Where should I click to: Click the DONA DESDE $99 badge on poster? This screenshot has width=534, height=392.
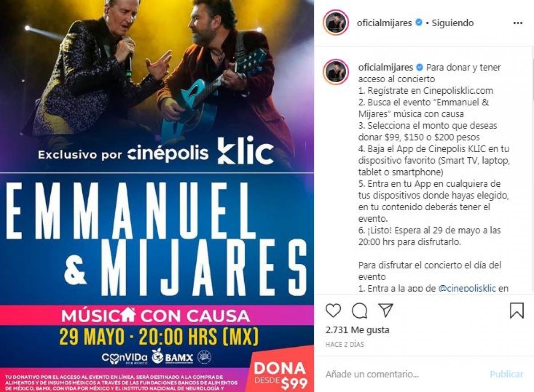[280, 375]
